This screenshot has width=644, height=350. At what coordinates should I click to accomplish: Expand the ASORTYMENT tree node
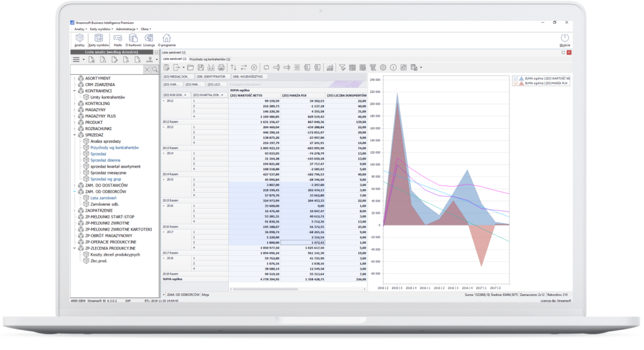tap(75, 78)
